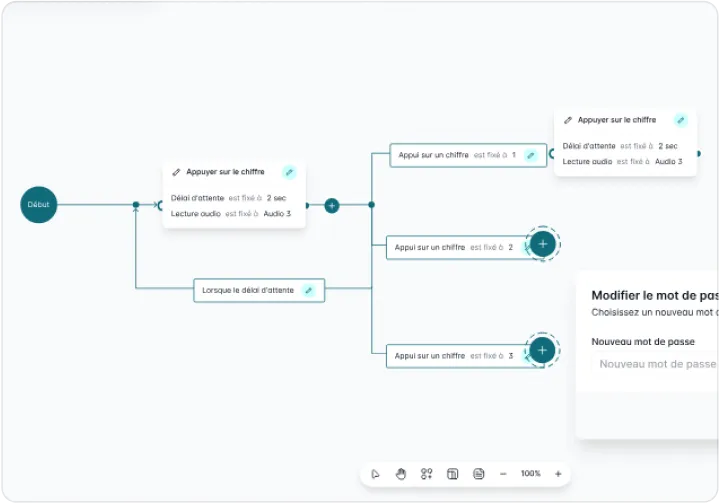This screenshot has height=503, width=719.
Task: Click the small plus node after first card
Action: (x=332, y=205)
